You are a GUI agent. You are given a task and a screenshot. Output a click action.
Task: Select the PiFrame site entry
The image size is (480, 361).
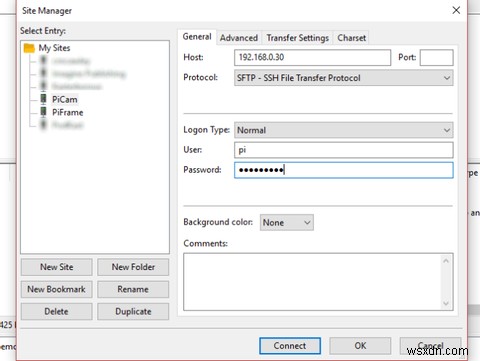pos(68,112)
